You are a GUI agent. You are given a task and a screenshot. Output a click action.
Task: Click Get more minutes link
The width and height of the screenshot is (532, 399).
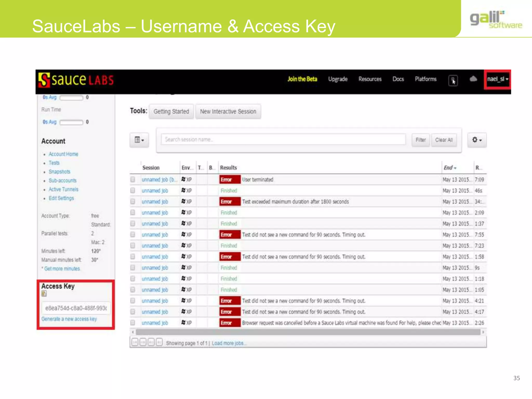click(62, 269)
